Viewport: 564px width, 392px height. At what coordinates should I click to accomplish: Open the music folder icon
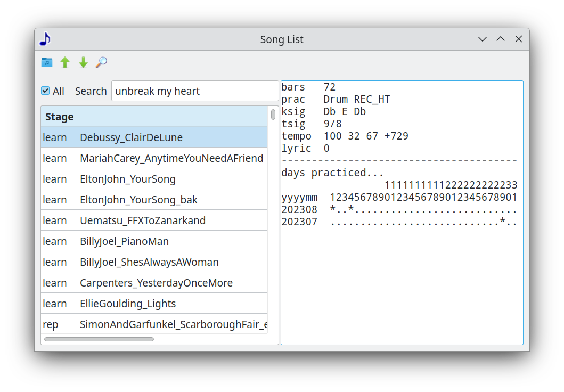click(47, 62)
